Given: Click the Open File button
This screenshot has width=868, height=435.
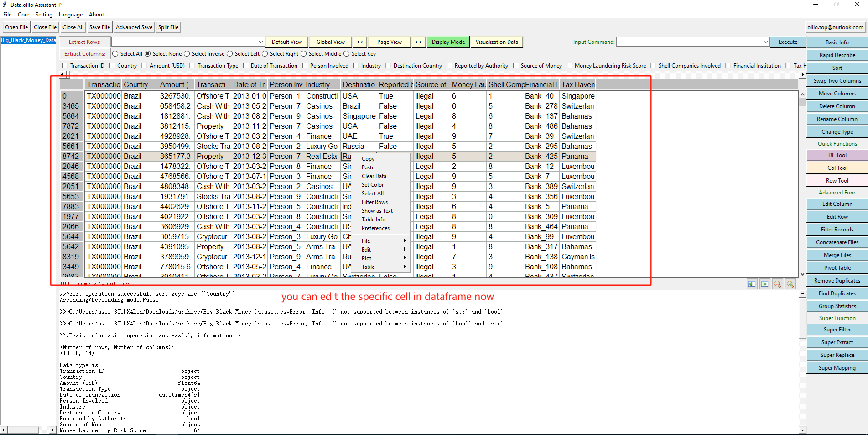Looking at the screenshot, I should [16, 27].
